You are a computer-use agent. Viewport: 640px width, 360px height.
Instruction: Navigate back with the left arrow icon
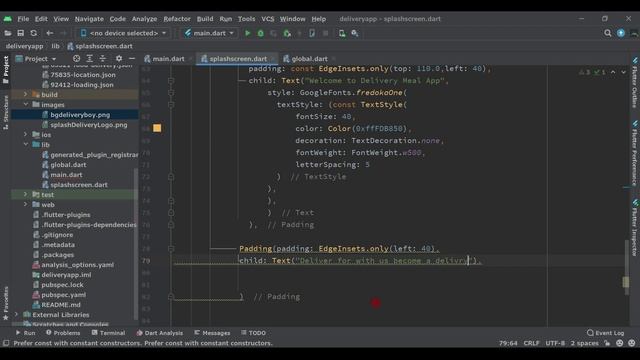pyautogui.click(x=49, y=33)
